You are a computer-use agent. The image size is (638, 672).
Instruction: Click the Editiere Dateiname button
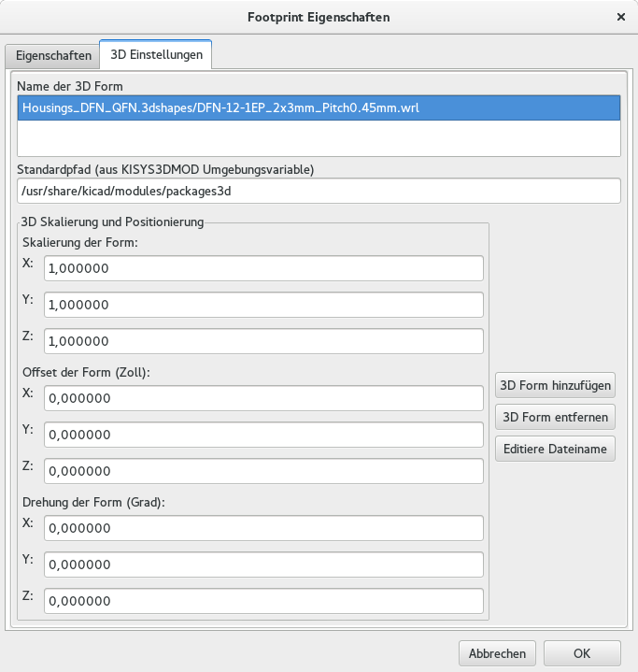(555, 449)
